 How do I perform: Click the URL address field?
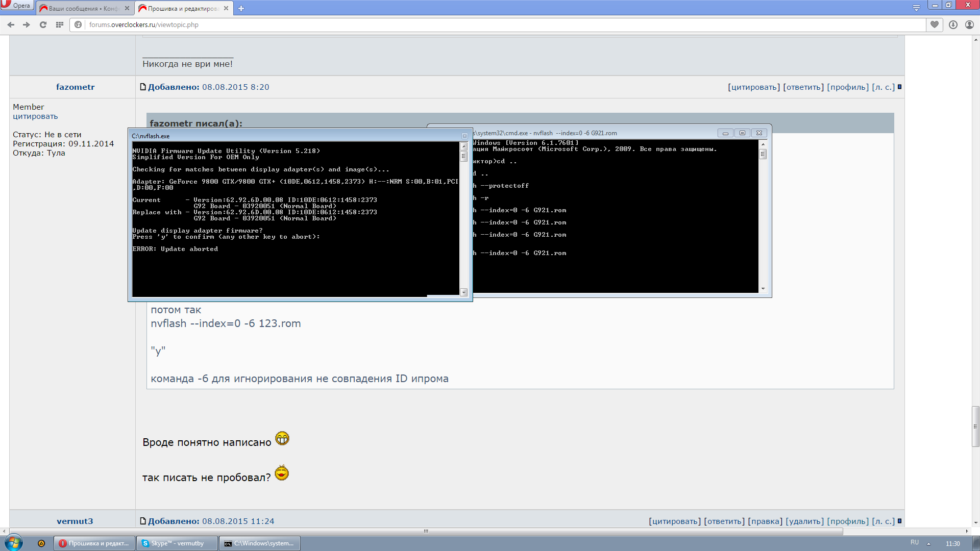pos(459,24)
